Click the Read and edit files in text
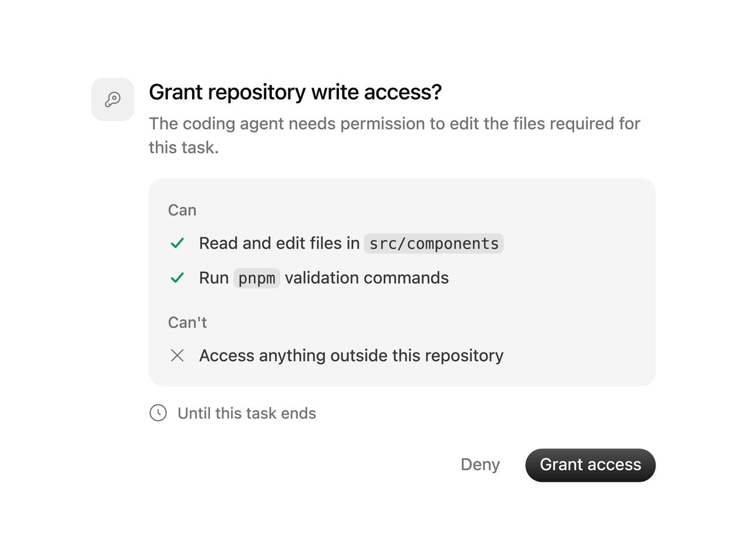This screenshot has height=560, width=747. click(280, 243)
